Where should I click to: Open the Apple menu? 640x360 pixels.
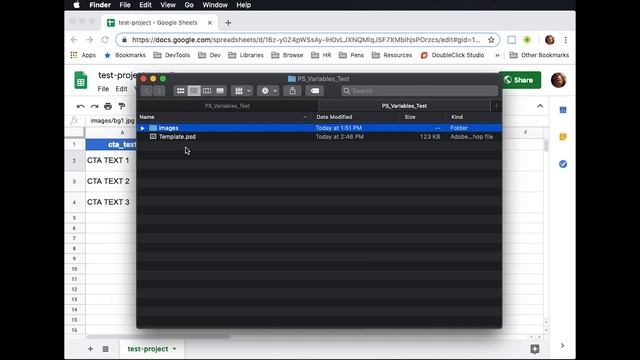[x=77, y=5]
